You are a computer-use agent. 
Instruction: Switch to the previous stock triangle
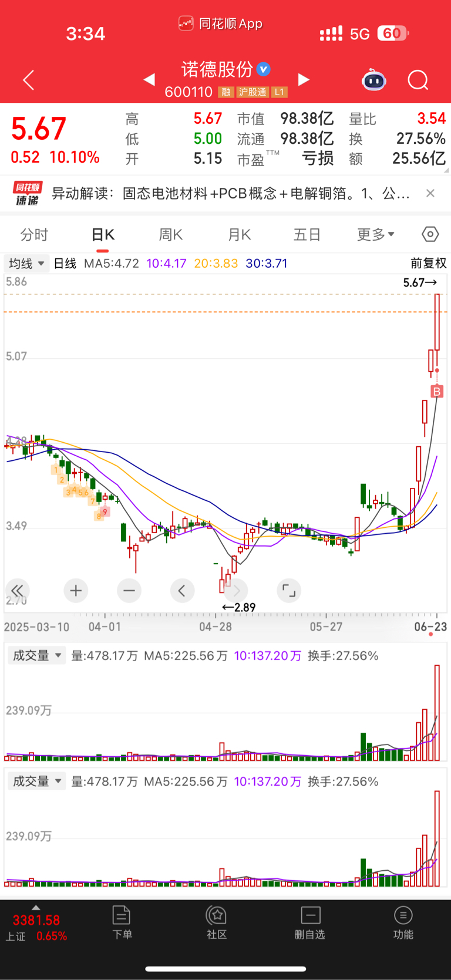[x=149, y=79]
